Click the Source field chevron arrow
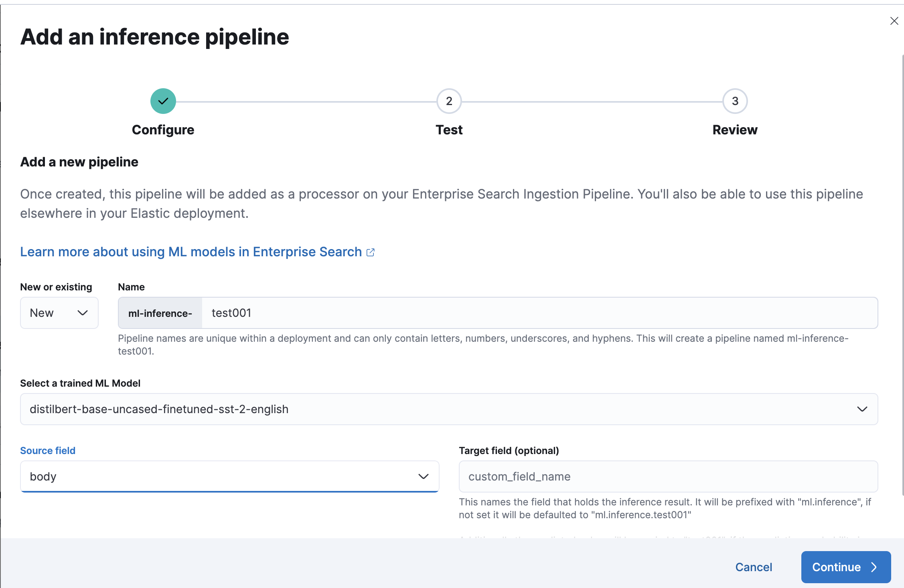Image resolution: width=904 pixels, height=588 pixels. click(424, 476)
